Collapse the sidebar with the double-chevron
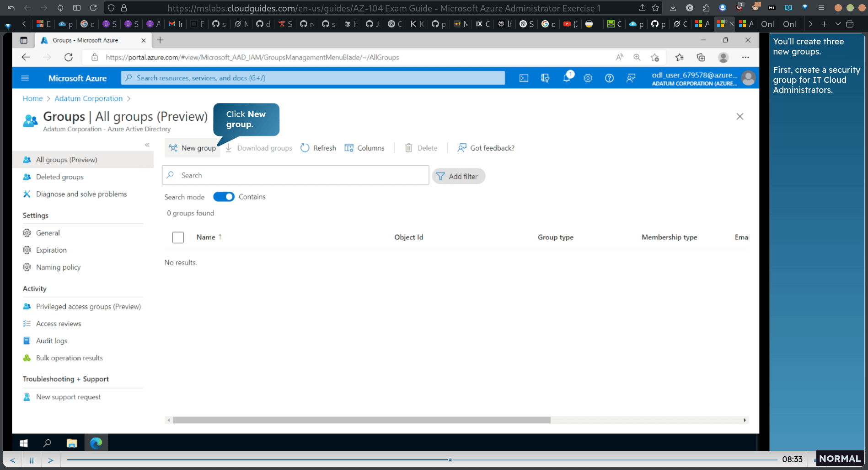The image size is (868, 470). click(x=147, y=145)
